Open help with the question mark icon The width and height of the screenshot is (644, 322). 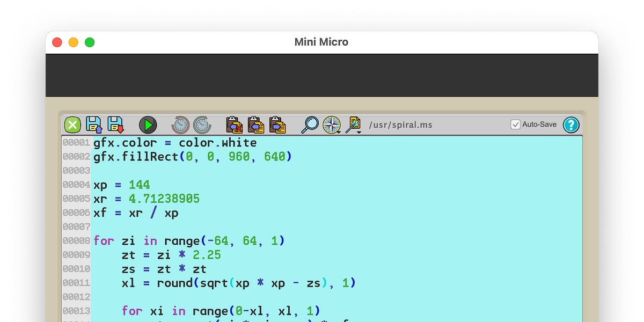pyautogui.click(x=571, y=125)
